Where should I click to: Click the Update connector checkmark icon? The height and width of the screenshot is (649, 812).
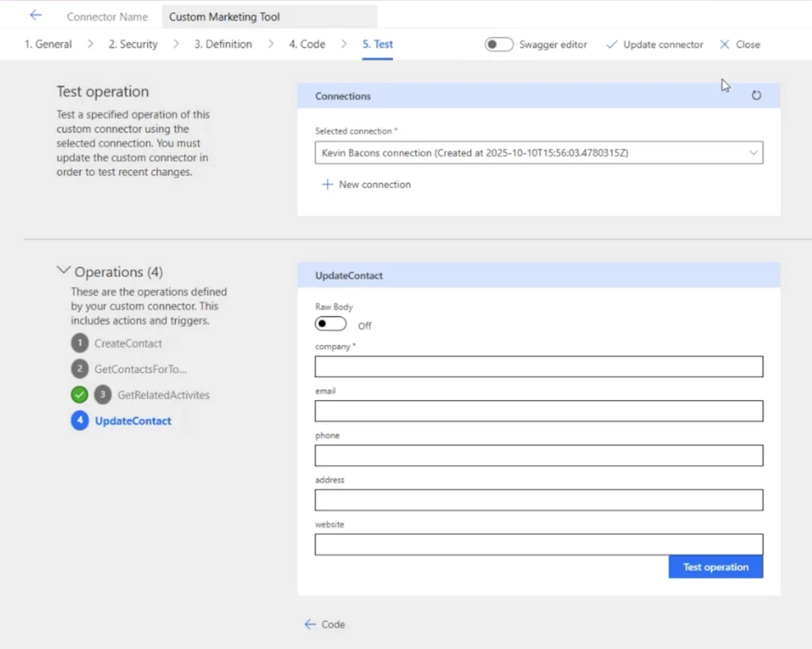coord(611,44)
